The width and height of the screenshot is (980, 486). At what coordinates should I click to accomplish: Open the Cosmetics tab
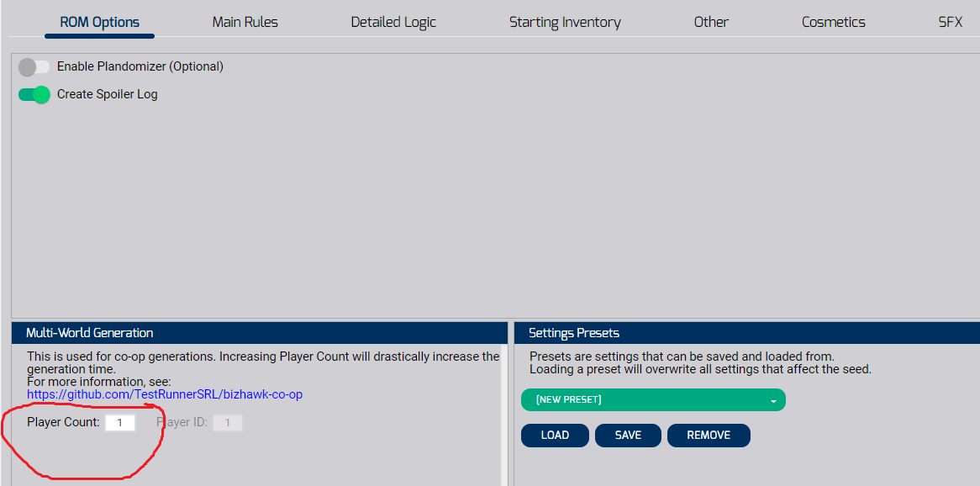833,22
